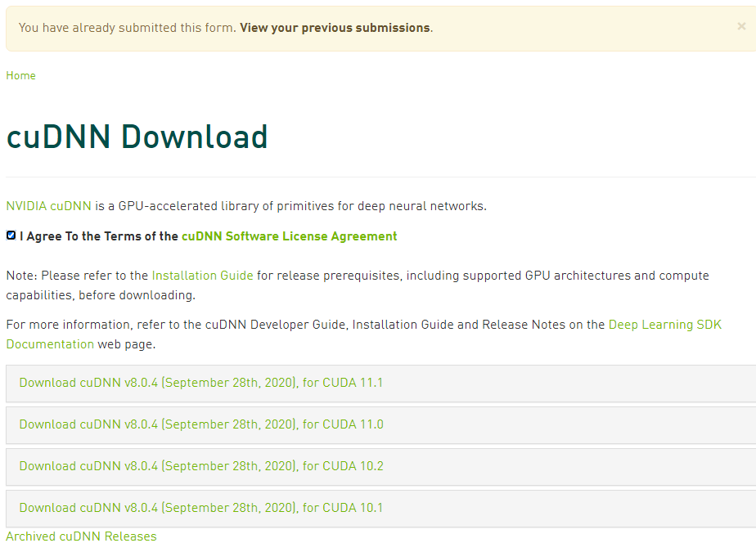Open cuDNN Software License Agreement link
This screenshot has height=552, width=756.
click(290, 236)
